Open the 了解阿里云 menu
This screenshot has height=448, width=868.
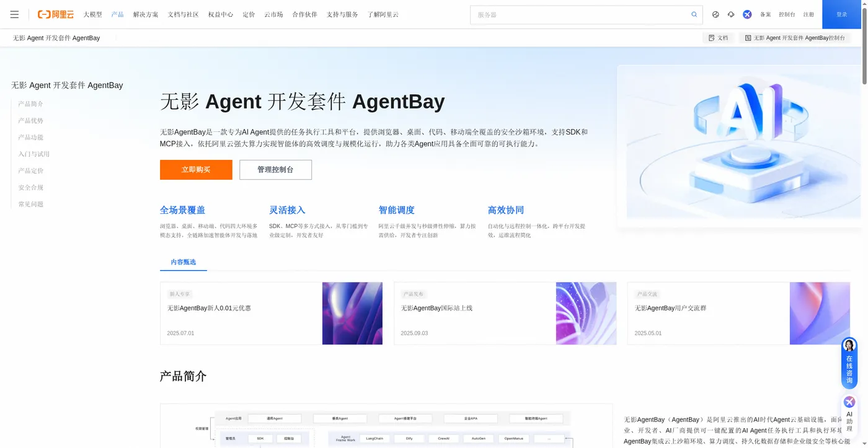pyautogui.click(x=383, y=14)
